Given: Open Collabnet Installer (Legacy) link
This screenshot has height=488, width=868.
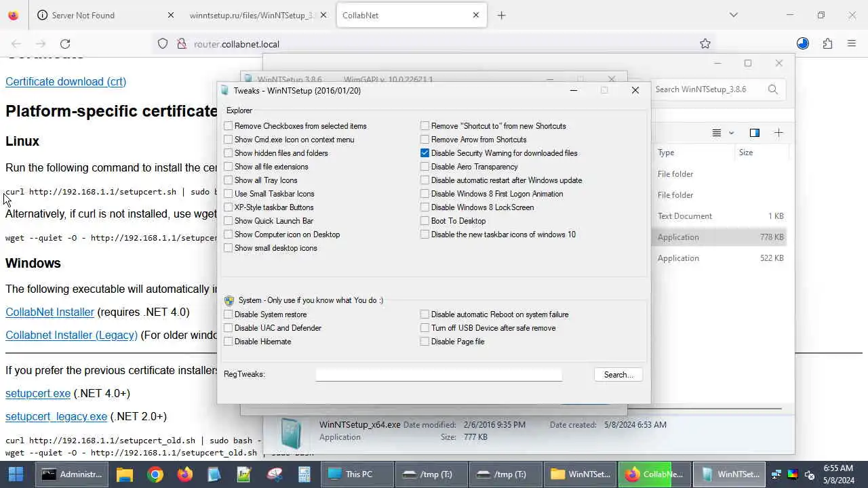Looking at the screenshot, I should tap(71, 335).
